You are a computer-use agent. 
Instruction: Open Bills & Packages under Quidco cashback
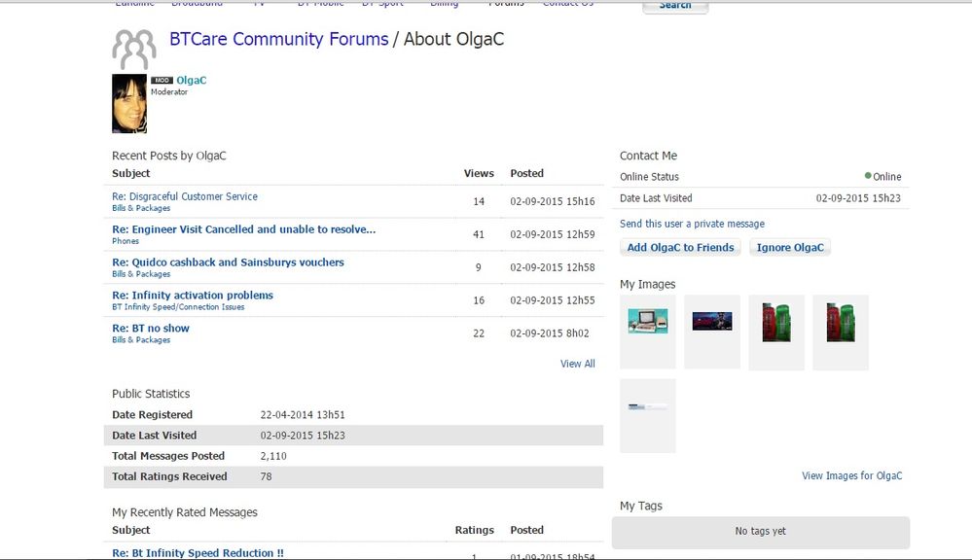pyautogui.click(x=141, y=274)
